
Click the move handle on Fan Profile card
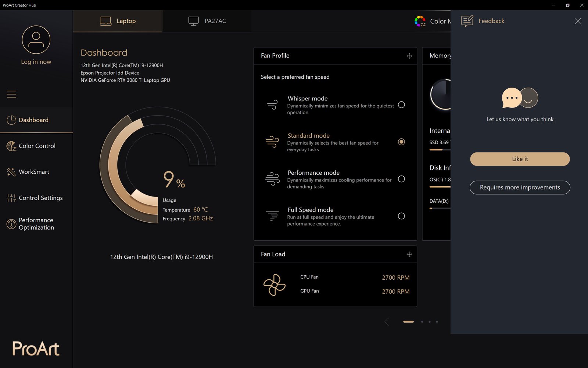[409, 56]
